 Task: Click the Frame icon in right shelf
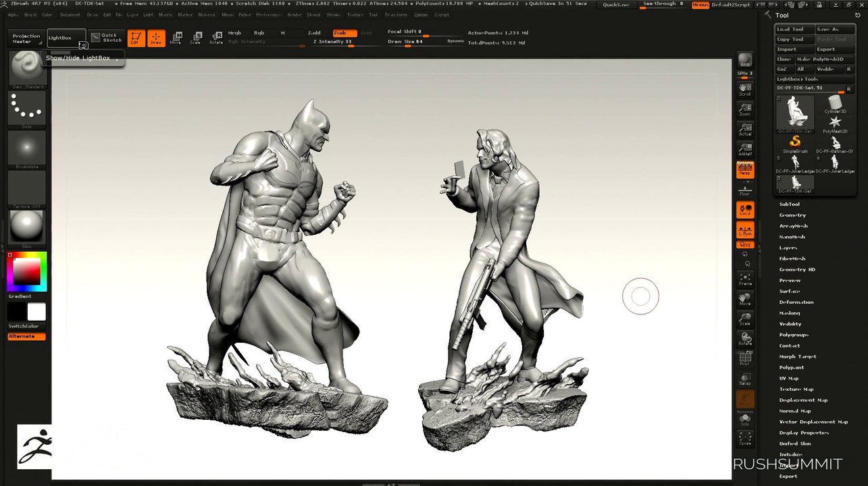pyautogui.click(x=745, y=279)
